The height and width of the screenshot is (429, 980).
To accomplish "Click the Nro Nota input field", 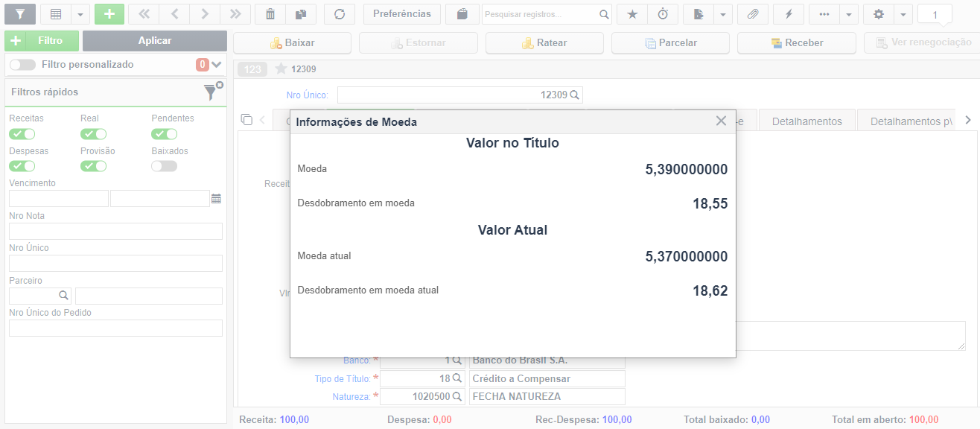I will (x=115, y=231).
